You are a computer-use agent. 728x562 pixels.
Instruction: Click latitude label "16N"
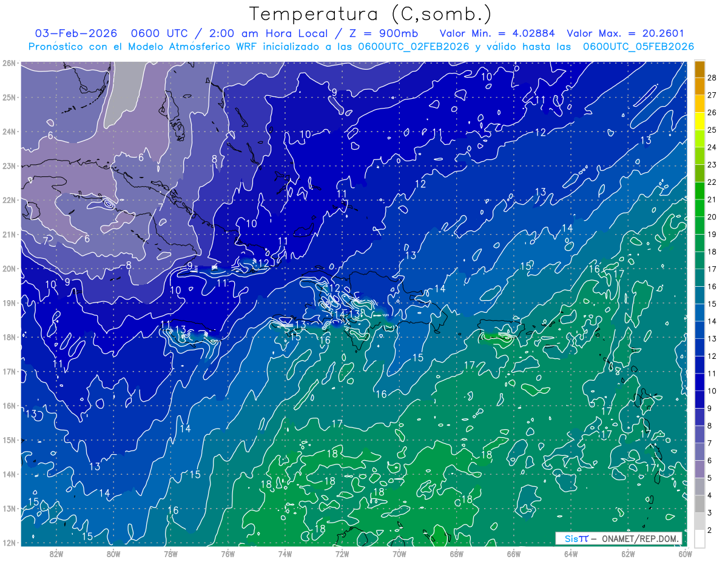tap(10, 406)
